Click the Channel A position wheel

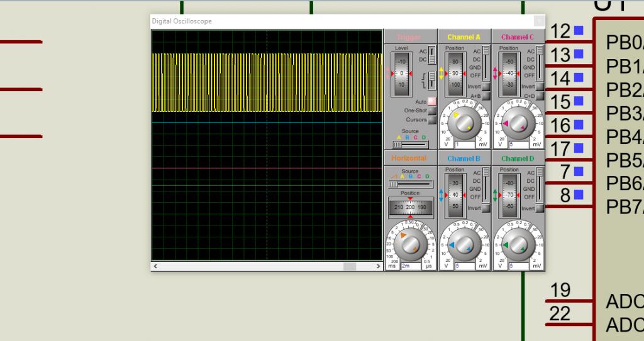click(x=455, y=73)
